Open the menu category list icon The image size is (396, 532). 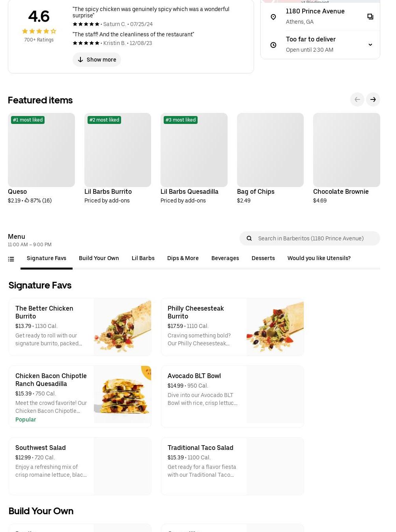[11, 259]
